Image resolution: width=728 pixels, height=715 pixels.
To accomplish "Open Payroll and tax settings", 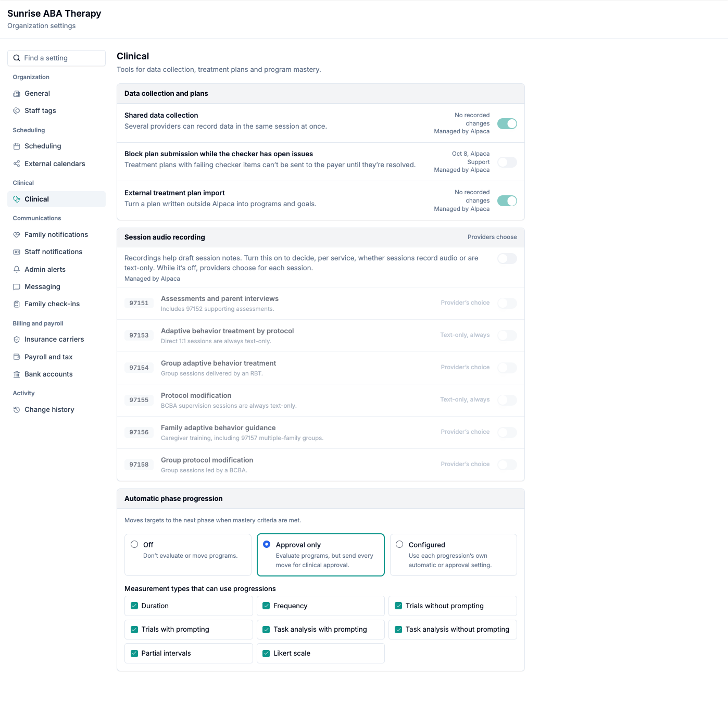I will (56, 357).
